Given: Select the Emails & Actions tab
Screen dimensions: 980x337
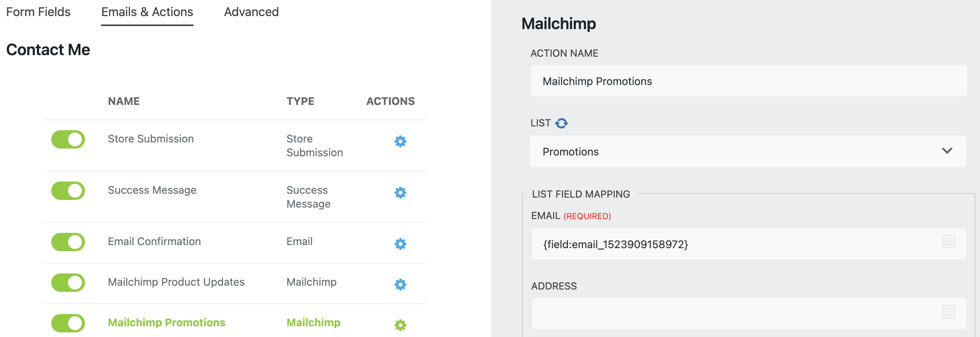Looking at the screenshot, I should click(147, 12).
